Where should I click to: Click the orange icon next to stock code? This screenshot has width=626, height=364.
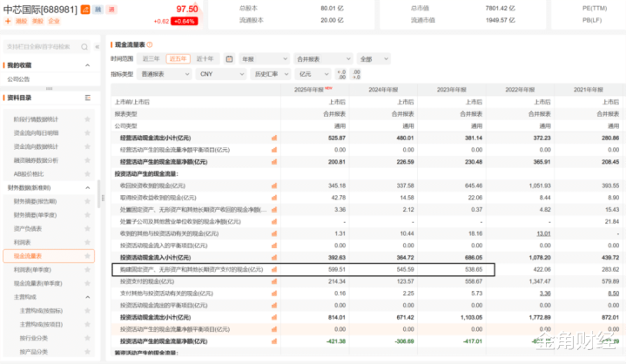pyautogui.click(x=84, y=8)
